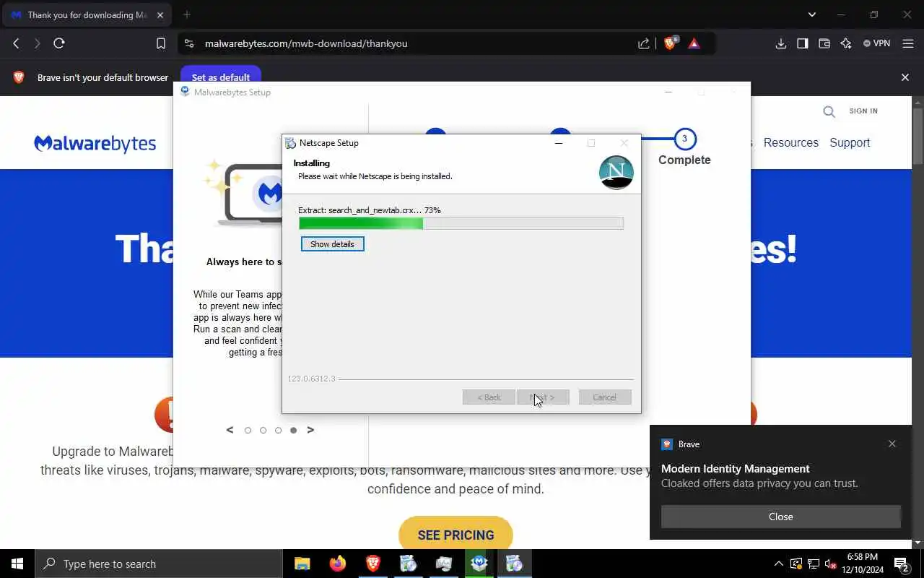Open Brave Rewards triangle icon

(694, 43)
